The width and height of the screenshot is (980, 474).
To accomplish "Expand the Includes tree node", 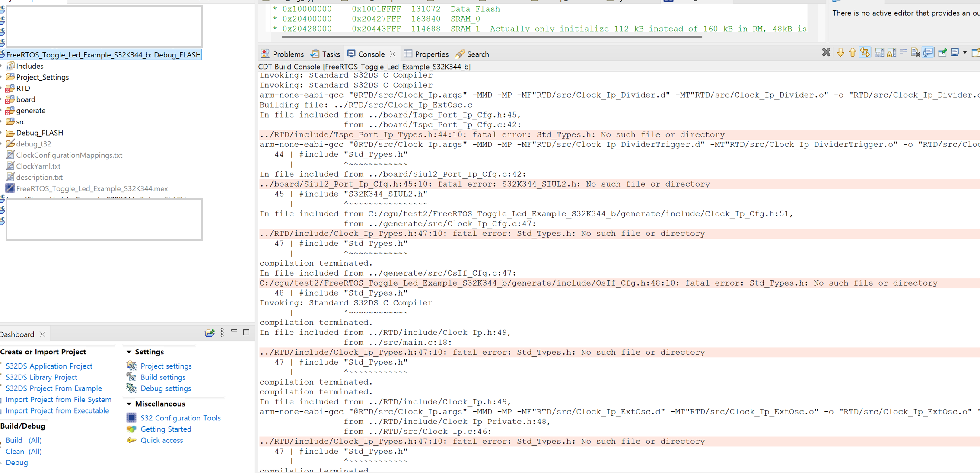I will click(2, 66).
